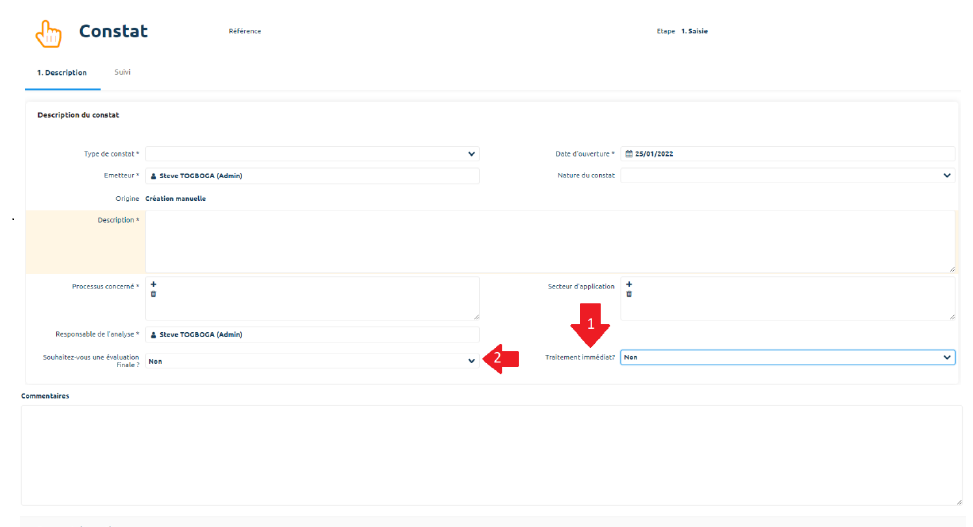Open the Type de constat dropdown
The width and height of the screenshot is (973, 527).
tap(312, 154)
